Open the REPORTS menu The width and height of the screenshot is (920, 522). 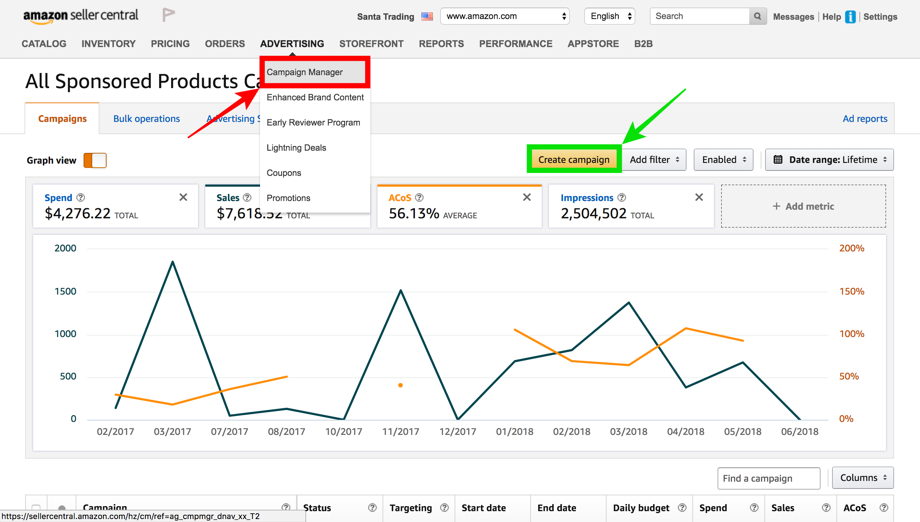click(x=441, y=44)
